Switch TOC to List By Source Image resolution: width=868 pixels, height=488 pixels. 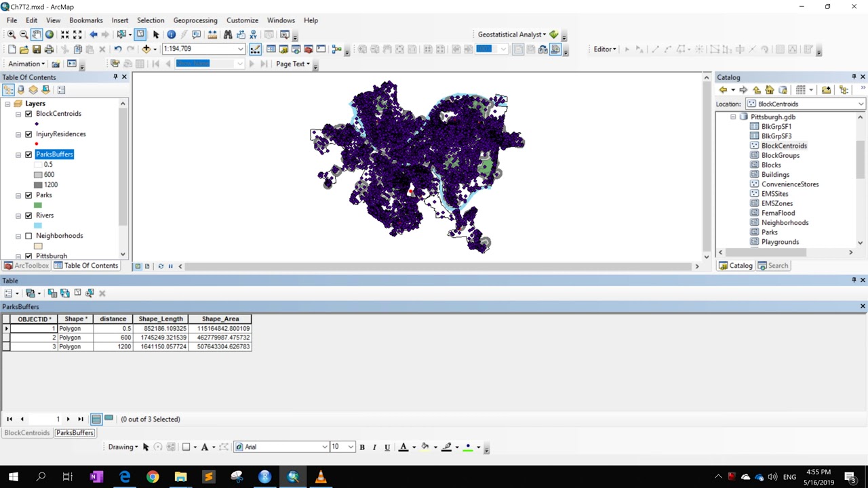(x=21, y=90)
